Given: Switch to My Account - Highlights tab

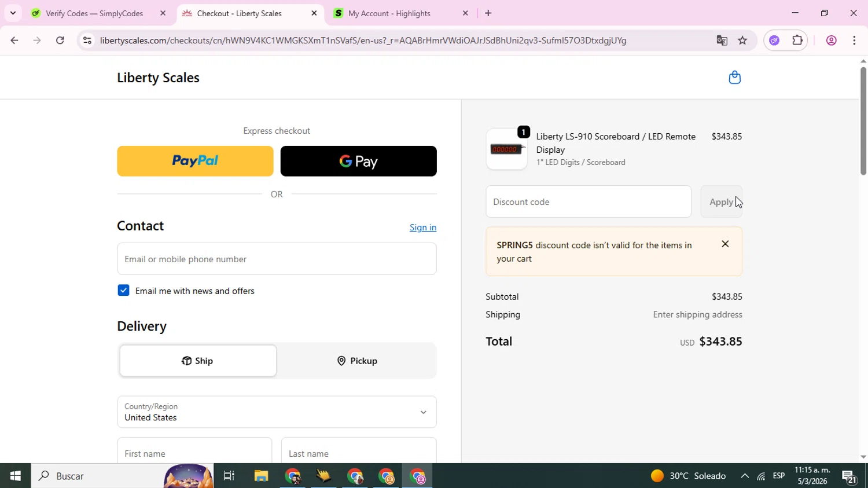Looking at the screenshot, I should (389, 13).
